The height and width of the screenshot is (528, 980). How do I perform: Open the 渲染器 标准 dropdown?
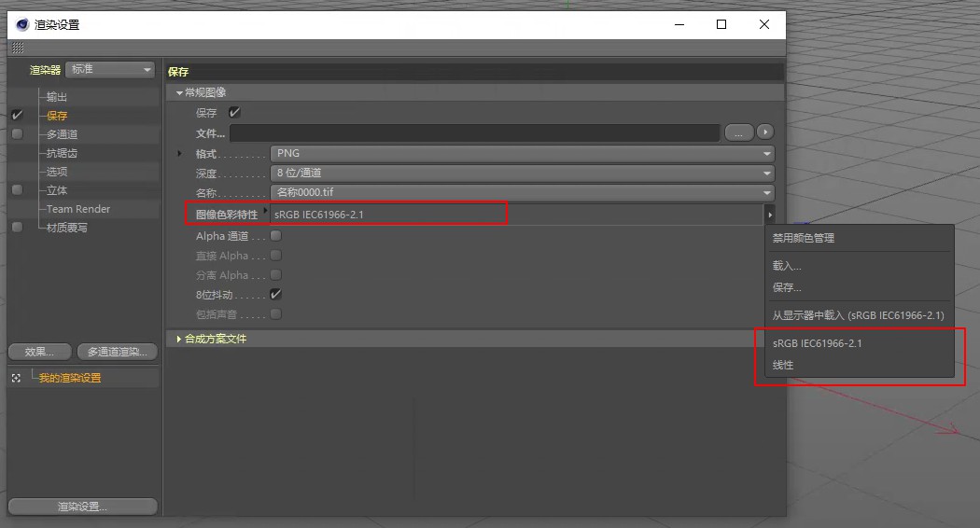(110, 69)
